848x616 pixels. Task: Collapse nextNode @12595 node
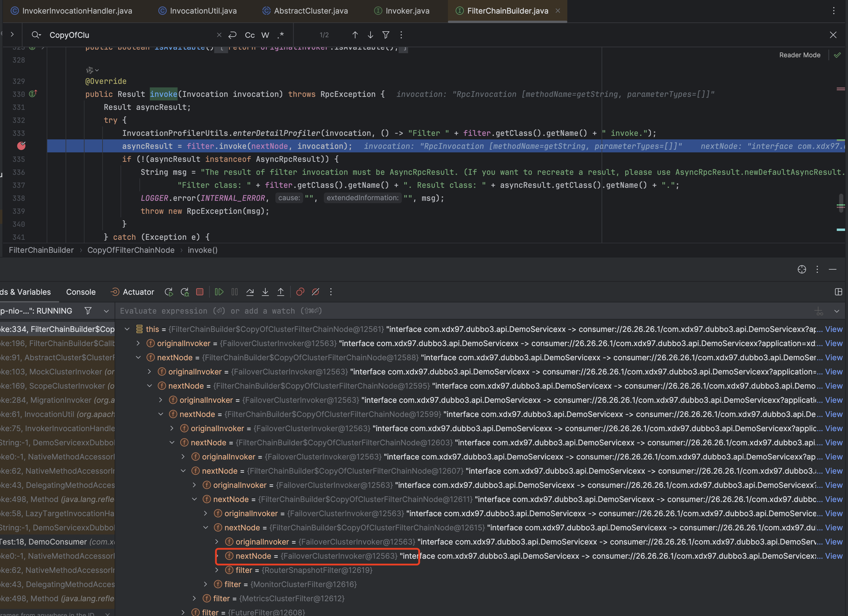150,386
